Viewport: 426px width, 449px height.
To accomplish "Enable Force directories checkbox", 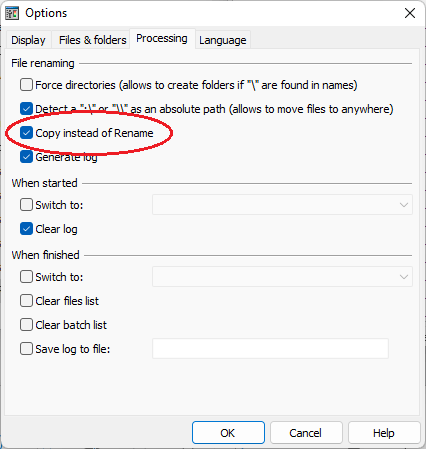I will tap(26, 85).
